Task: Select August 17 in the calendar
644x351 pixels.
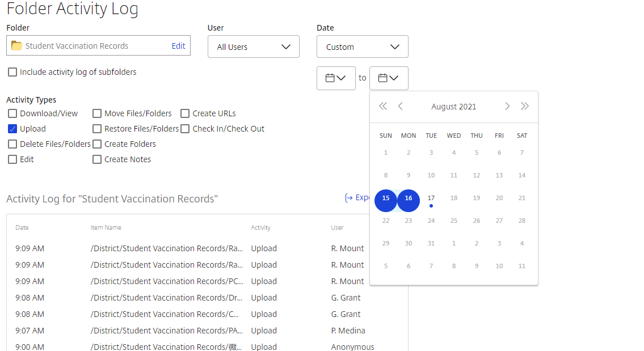Action: click(431, 198)
